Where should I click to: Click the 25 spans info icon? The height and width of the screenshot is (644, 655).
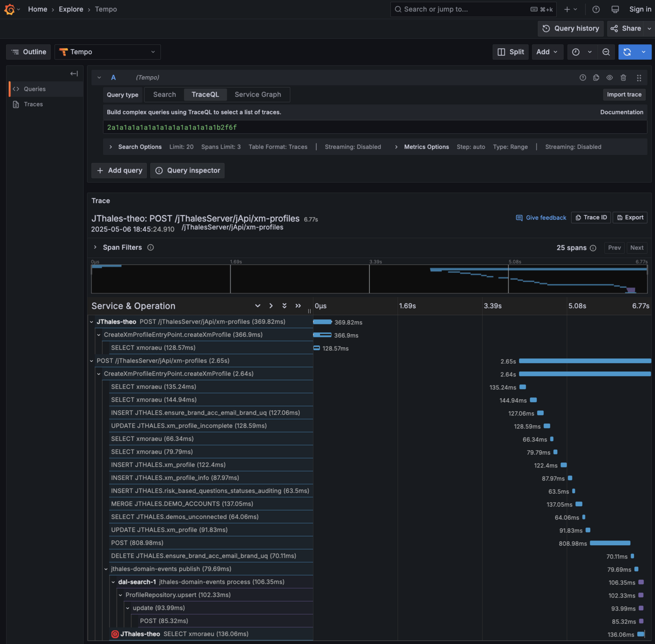[x=593, y=248]
